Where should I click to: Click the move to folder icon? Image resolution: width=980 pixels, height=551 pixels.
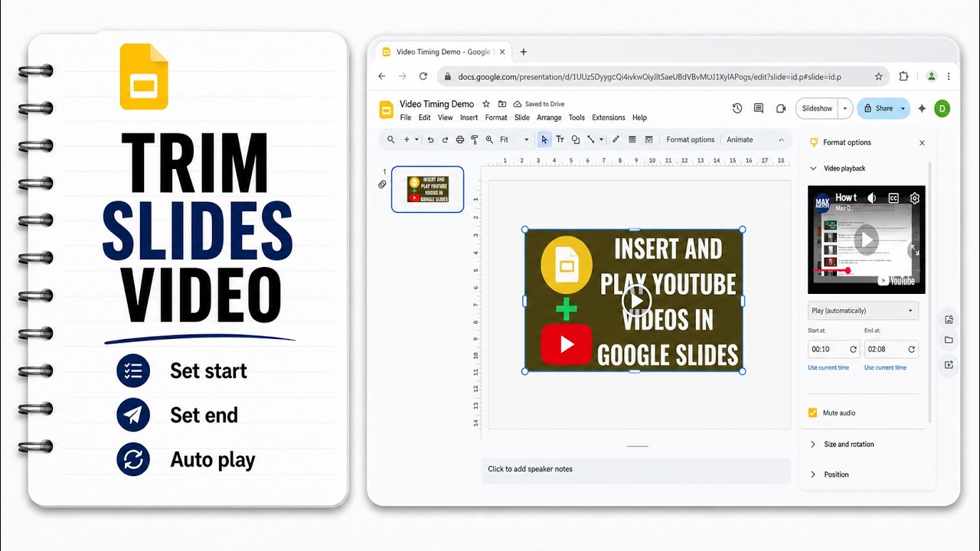501,104
